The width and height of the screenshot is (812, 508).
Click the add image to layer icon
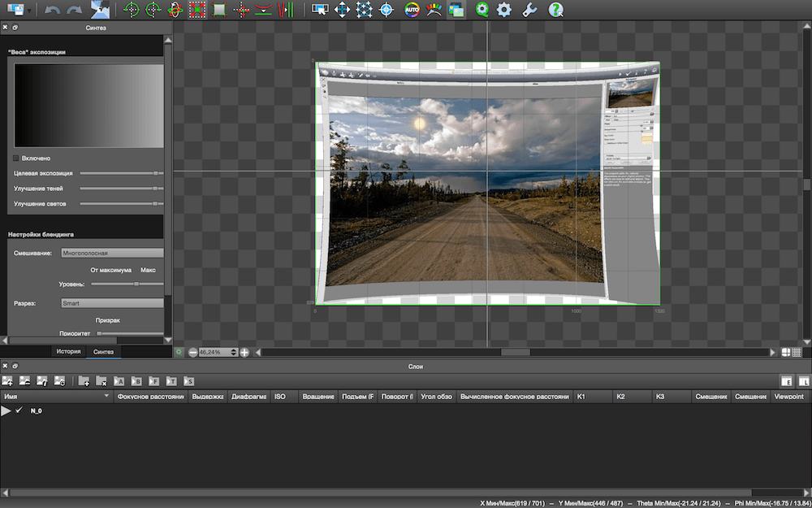tap(7, 381)
